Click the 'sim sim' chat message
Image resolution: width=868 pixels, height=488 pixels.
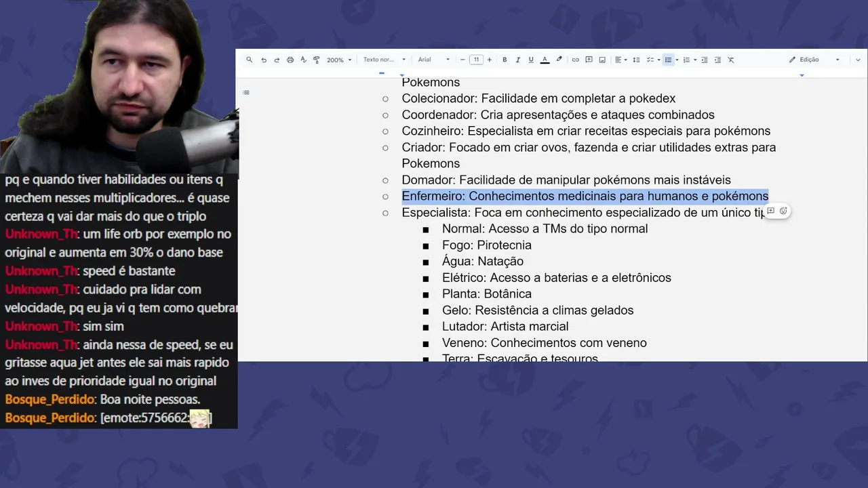[x=103, y=326]
